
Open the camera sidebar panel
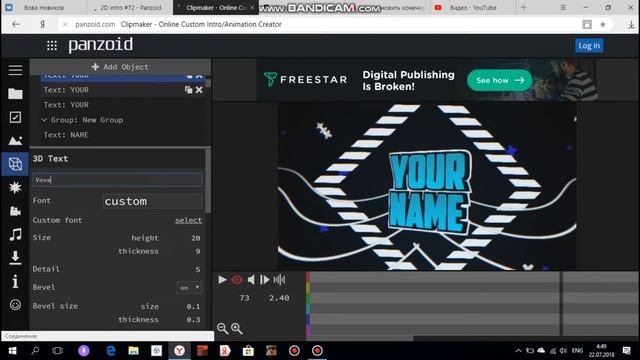(x=15, y=211)
